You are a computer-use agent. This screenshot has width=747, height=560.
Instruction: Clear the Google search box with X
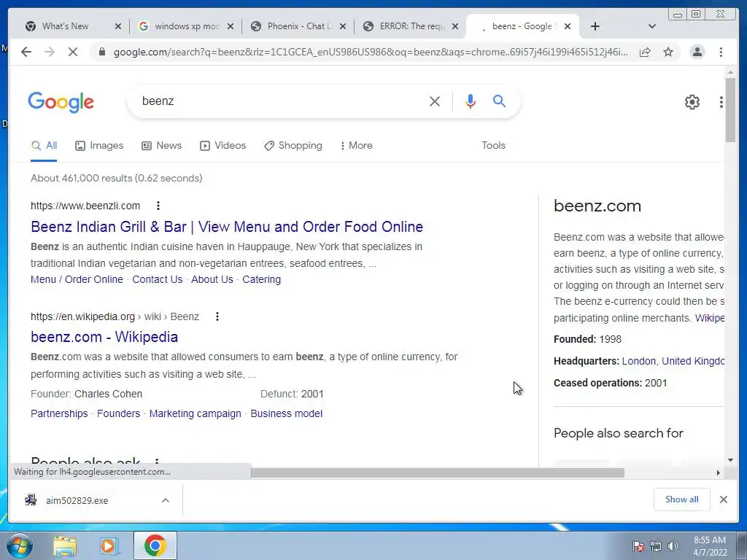click(x=435, y=101)
